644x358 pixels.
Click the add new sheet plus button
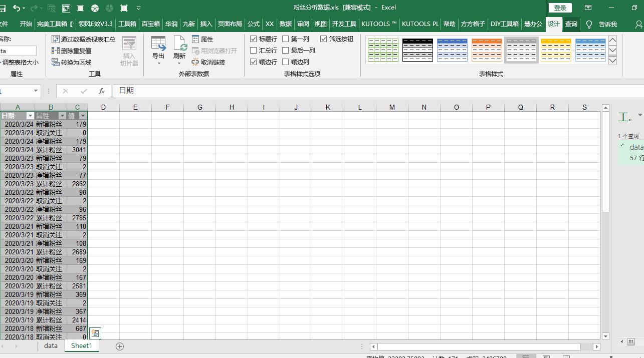coord(119,346)
